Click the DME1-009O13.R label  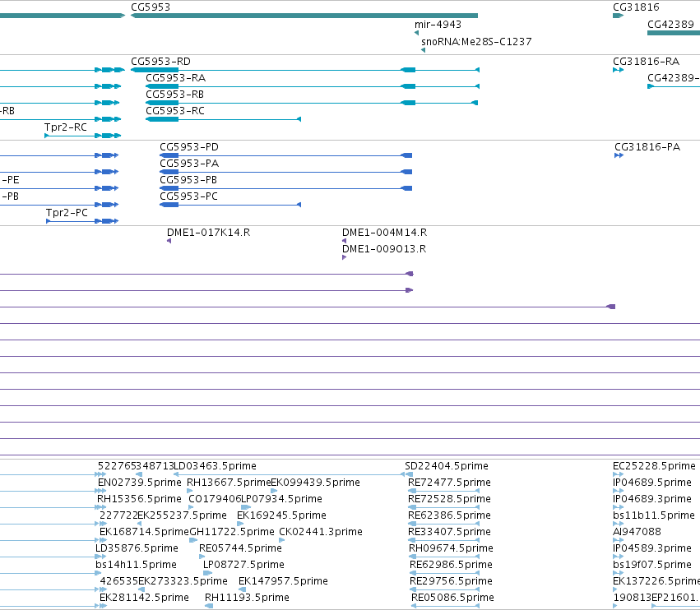point(384,249)
